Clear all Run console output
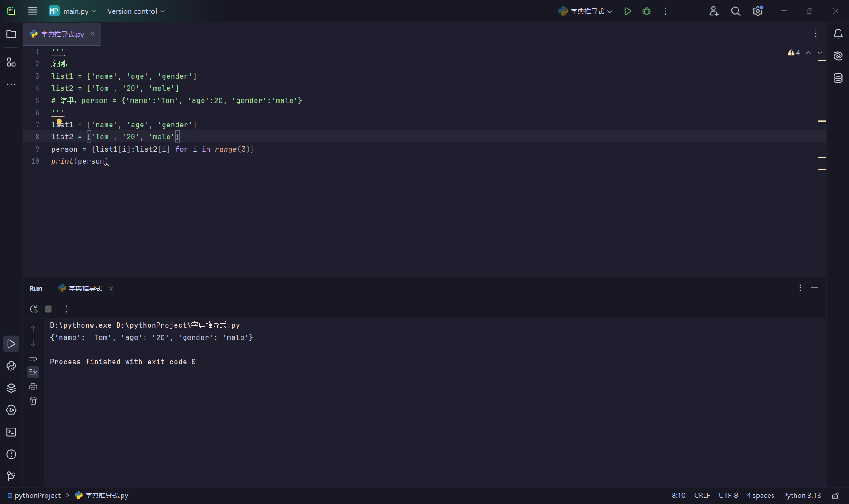 33,401
